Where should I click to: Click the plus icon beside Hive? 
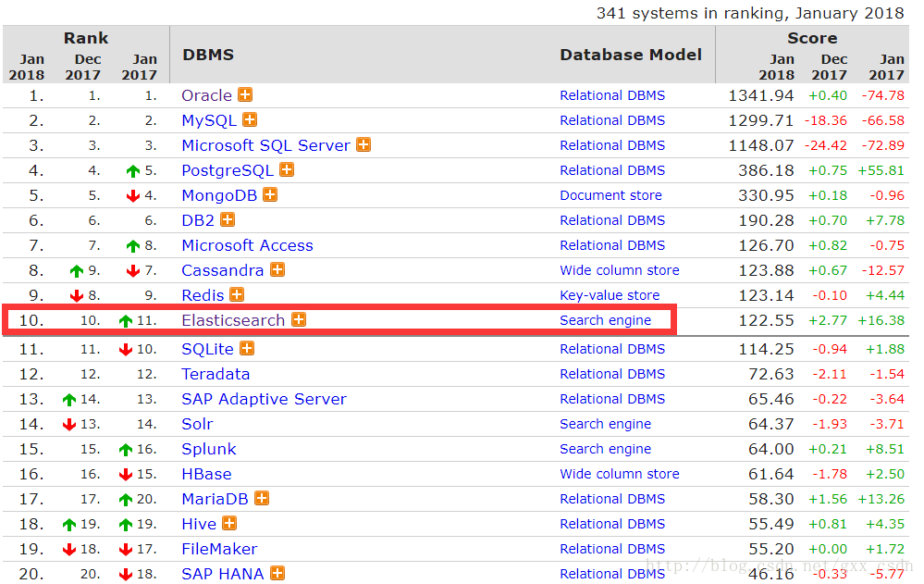point(229,523)
